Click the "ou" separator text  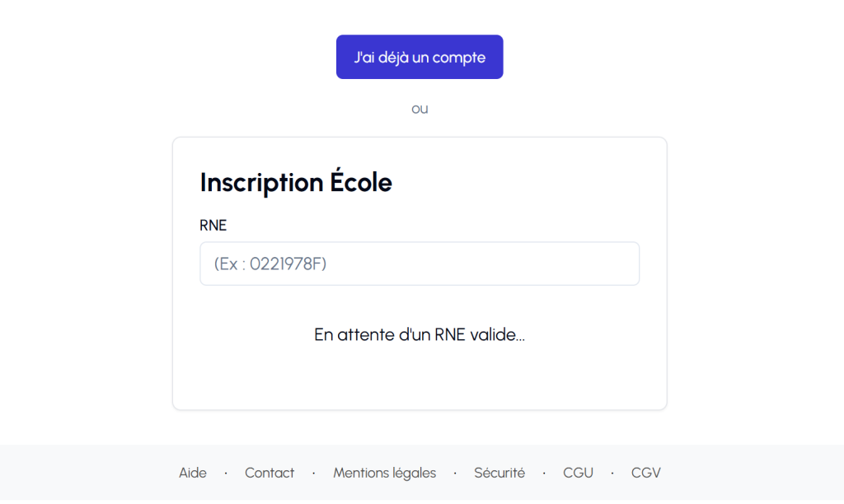pos(420,109)
